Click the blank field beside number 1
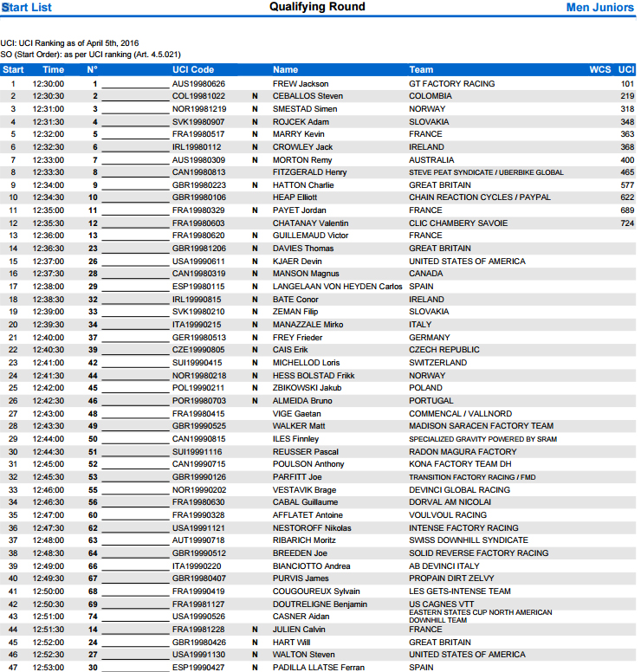641x672 pixels. tap(135, 84)
